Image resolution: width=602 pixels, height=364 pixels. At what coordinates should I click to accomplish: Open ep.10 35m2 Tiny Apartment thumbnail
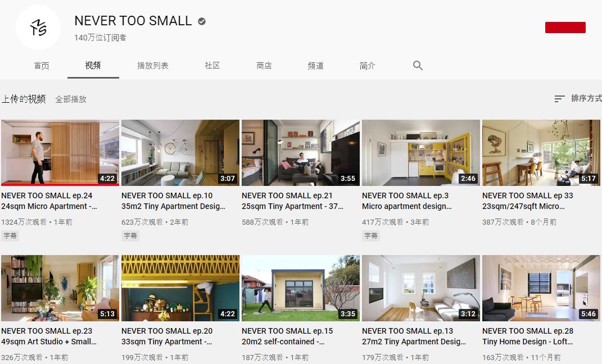pyautogui.click(x=180, y=153)
